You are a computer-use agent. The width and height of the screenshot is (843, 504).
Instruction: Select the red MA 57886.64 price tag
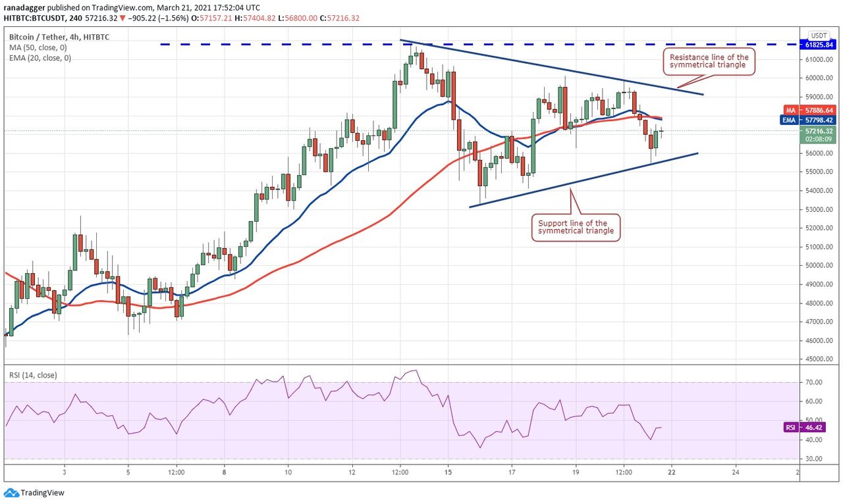tap(811, 111)
